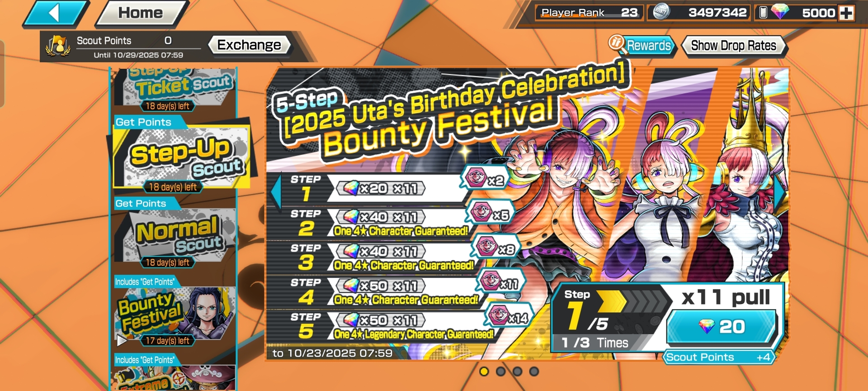Tap the Scout Points trophy icon
This screenshot has height=391, width=868.
pyautogui.click(x=58, y=46)
